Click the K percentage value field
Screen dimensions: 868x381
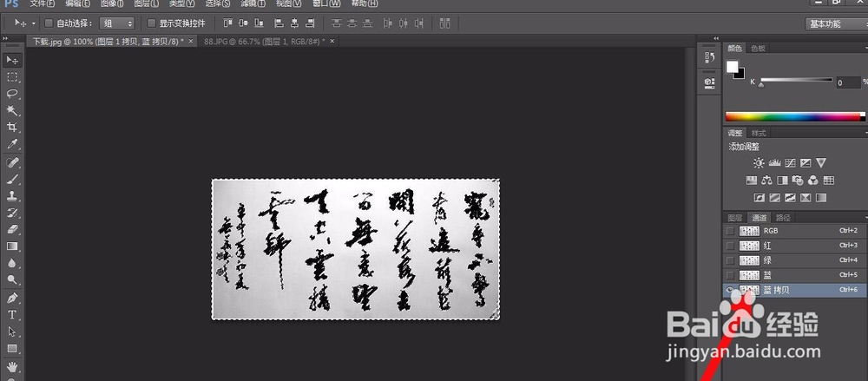point(848,82)
